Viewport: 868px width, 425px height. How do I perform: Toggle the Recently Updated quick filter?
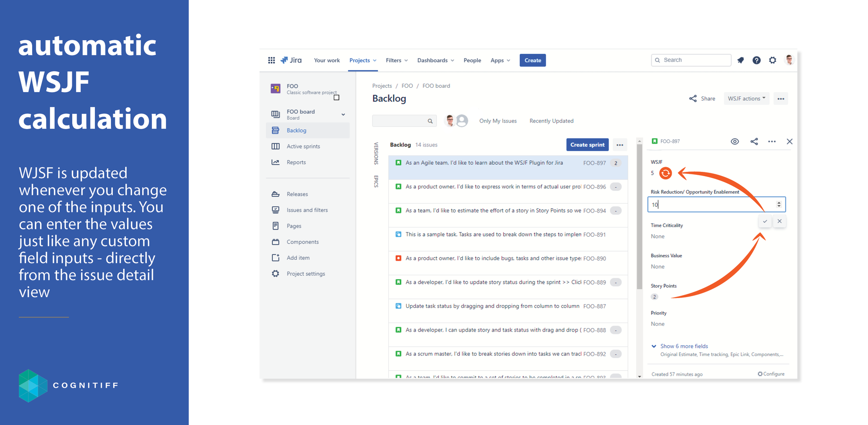click(x=551, y=121)
